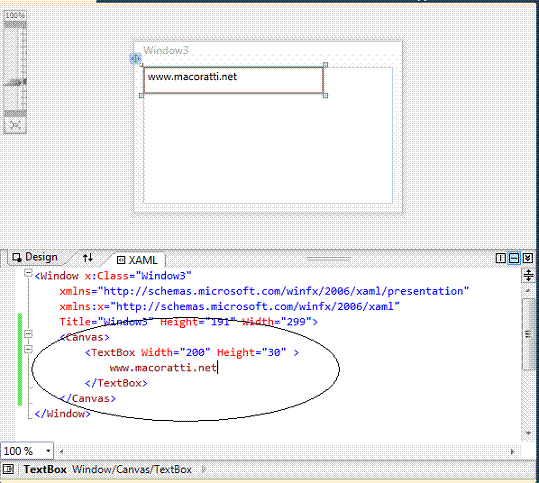Click the arrow after the breadcrumb path
Viewport: 539px width, 483px height.
tap(204, 469)
